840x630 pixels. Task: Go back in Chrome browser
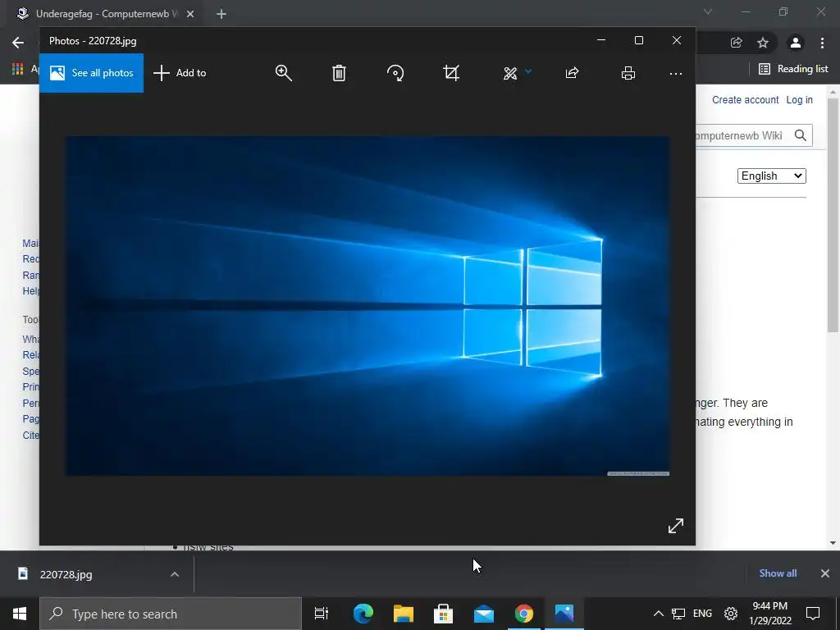click(x=18, y=43)
